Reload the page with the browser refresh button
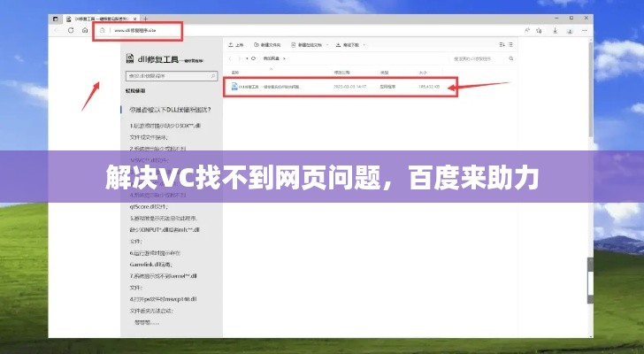644x354 pixels. pyautogui.click(x=71, y=30)
